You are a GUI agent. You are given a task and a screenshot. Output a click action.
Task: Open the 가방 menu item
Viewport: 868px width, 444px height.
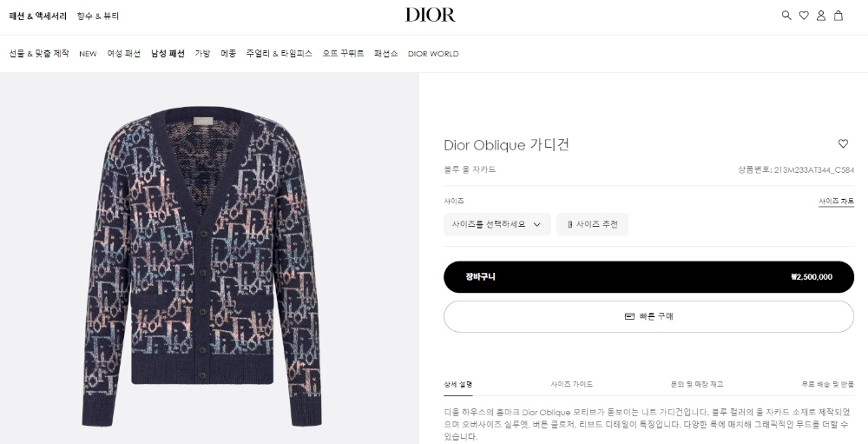[x=202, y=54]
